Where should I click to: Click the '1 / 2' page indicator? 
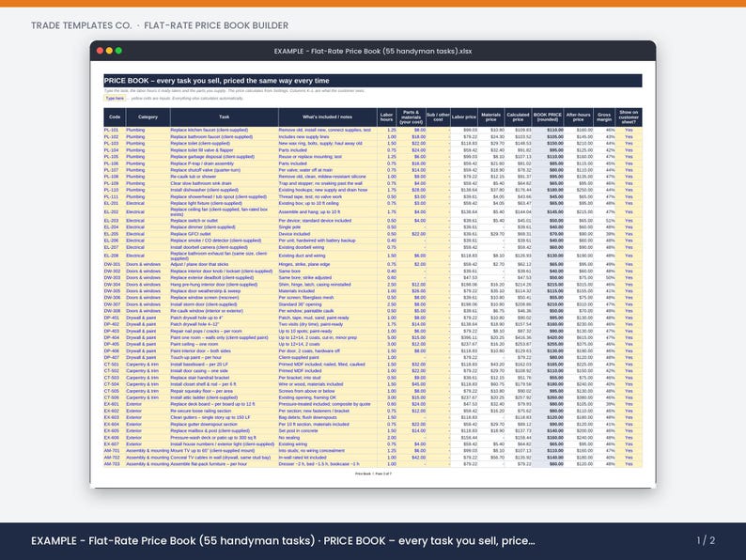coord(706,540)
